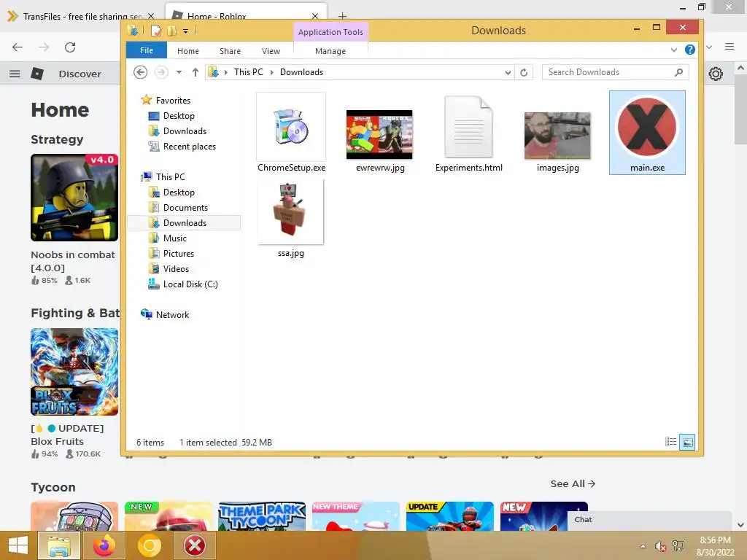Switch to the TransFiles browser tab
The height and width of the screenshot is (560, 747).
click(82, 16)
